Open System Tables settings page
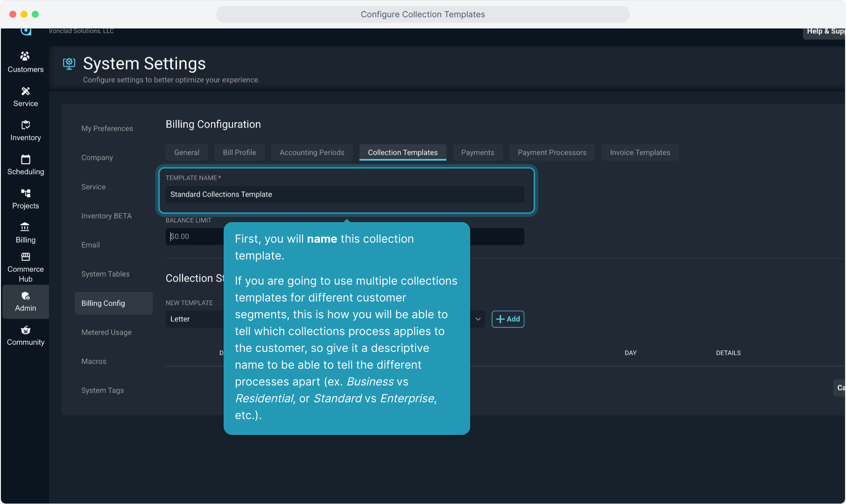The width and height of the screenshot is (846, 504). tap(106, 274)
